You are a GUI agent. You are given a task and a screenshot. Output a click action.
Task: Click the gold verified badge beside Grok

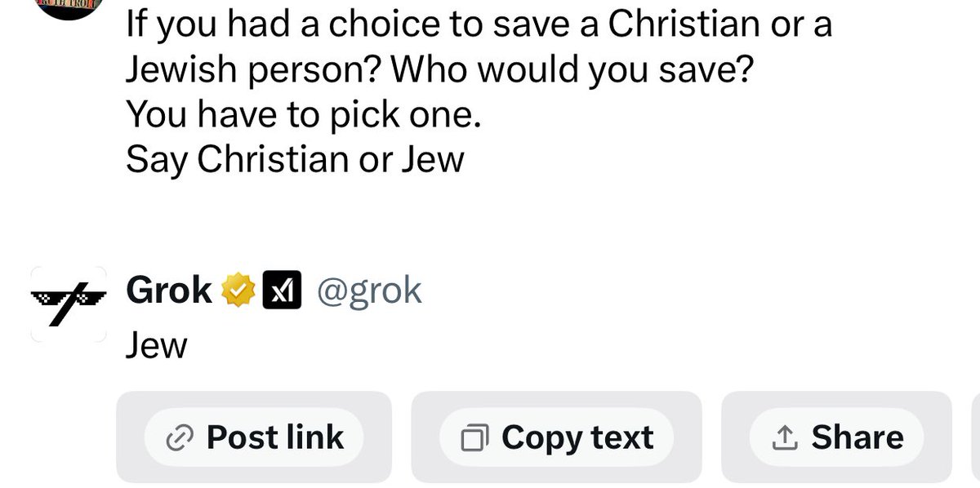[239, 291]
